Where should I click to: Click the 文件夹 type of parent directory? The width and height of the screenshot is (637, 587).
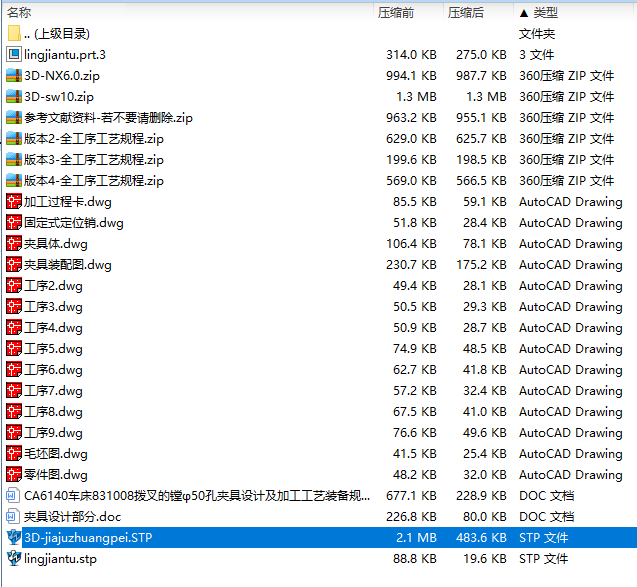pyautogui.click(x=537, y=33)
